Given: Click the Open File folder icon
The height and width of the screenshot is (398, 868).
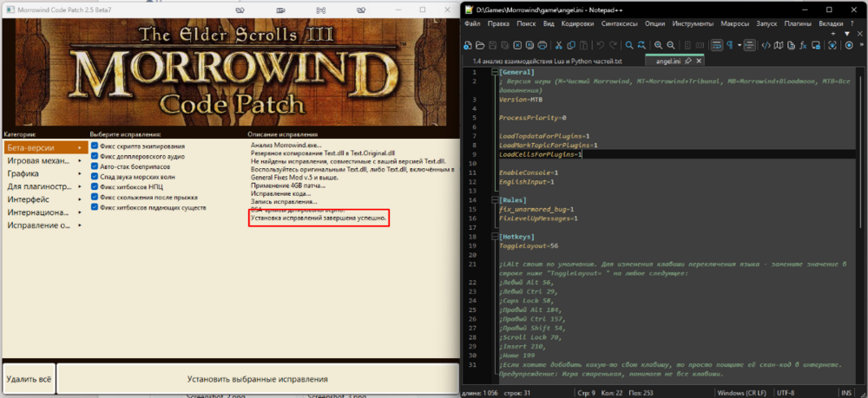Looking at the screenshot, I should 480,45.
